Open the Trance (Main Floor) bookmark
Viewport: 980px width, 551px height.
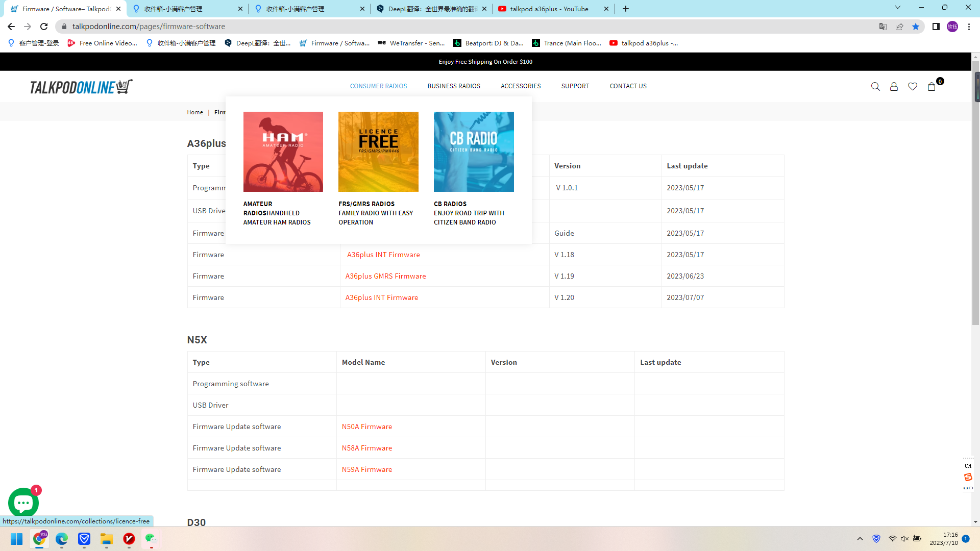567,43
